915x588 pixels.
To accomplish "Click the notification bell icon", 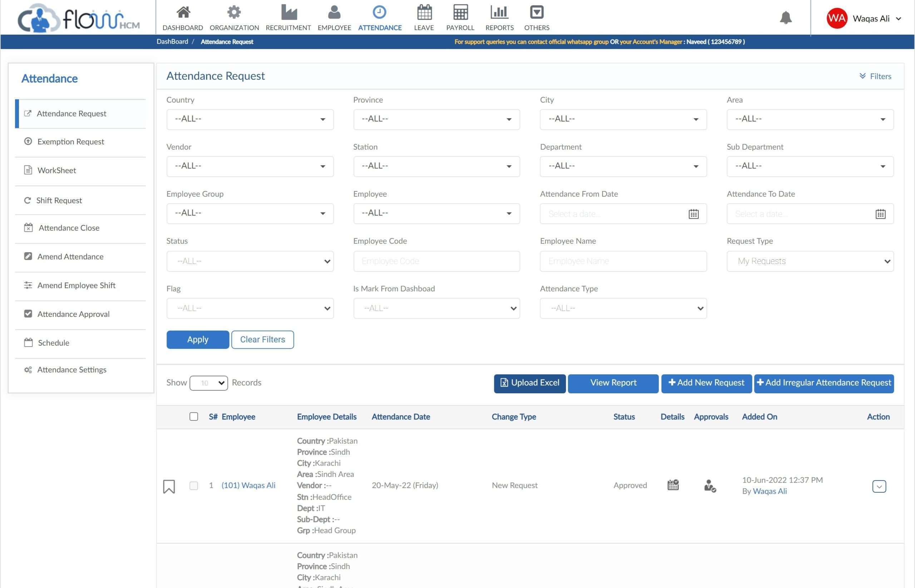I will (x=786, y=18).
